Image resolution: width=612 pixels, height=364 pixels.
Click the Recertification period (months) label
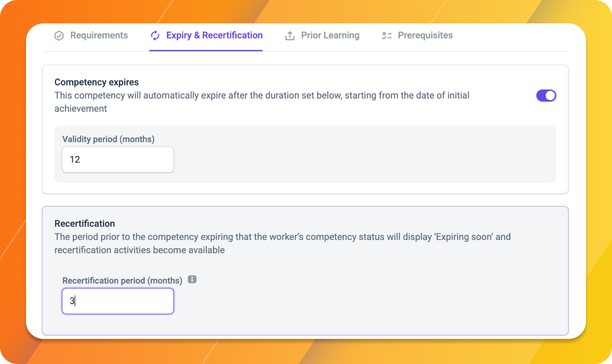122,281
